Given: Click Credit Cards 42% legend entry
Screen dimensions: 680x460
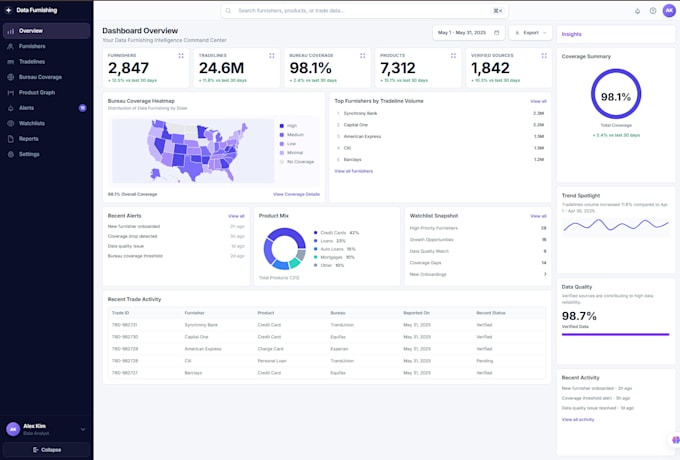Looking at the screenshot, I should coord(337,233).
